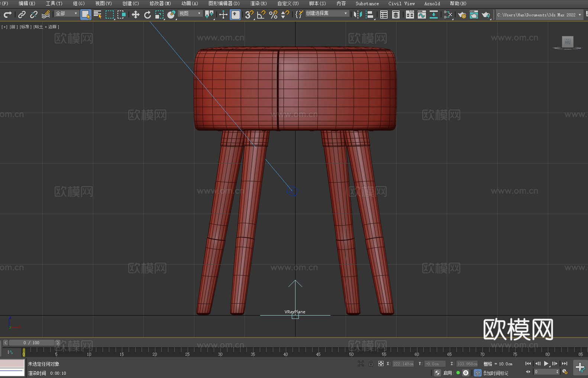588x378 pixels.
Task: Click the [标准] viewport shading label
Action: 25,27
